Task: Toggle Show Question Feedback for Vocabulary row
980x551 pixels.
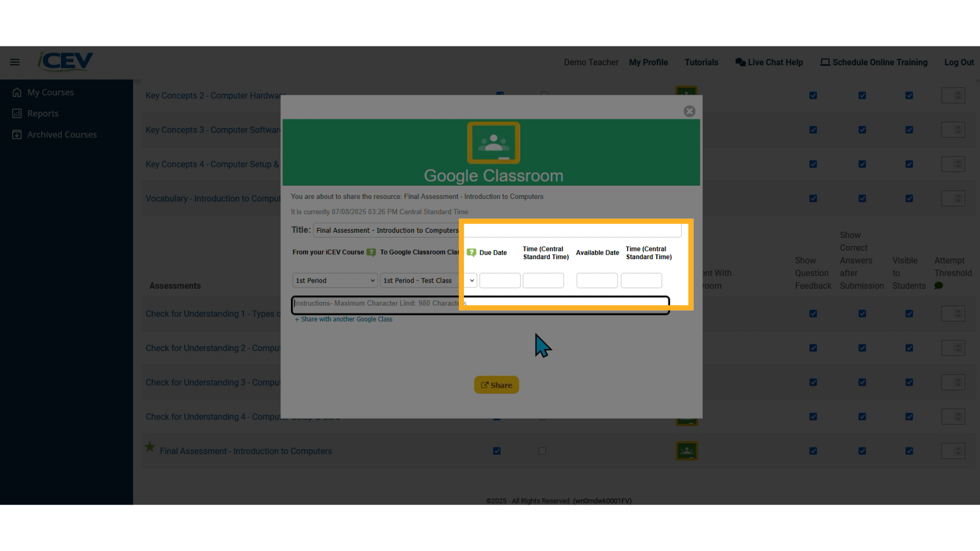Action: (x=813, y=198)
